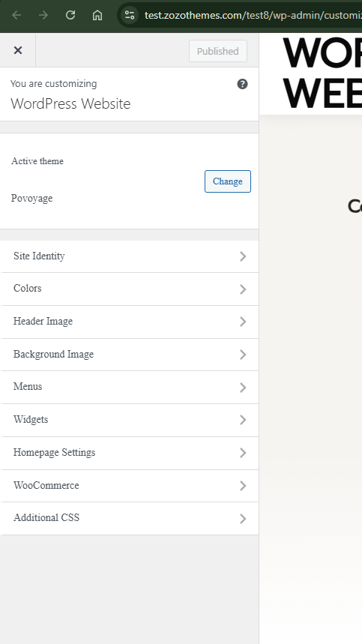Click the Published button
This screenshot has width=362, height=644.
[x=218, y=51]
